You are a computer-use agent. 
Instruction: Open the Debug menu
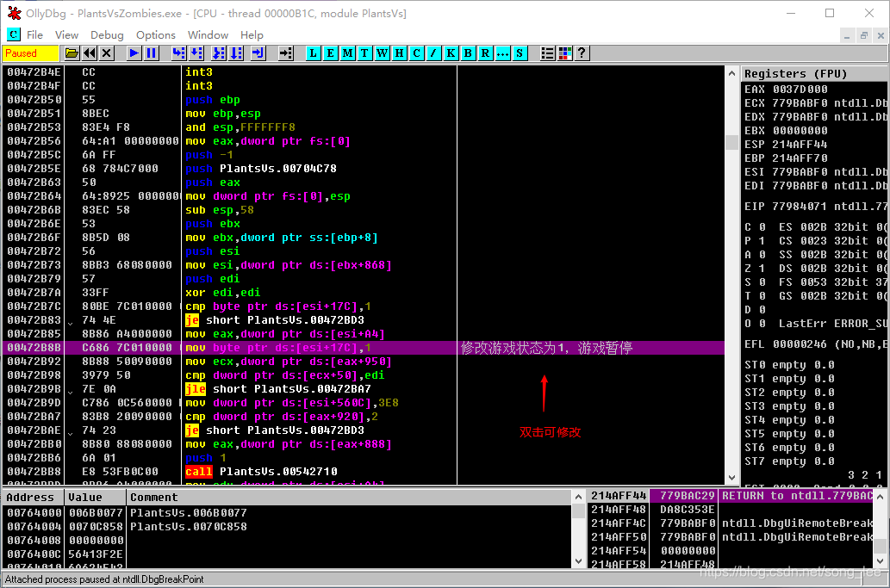(x=107, y=35)
